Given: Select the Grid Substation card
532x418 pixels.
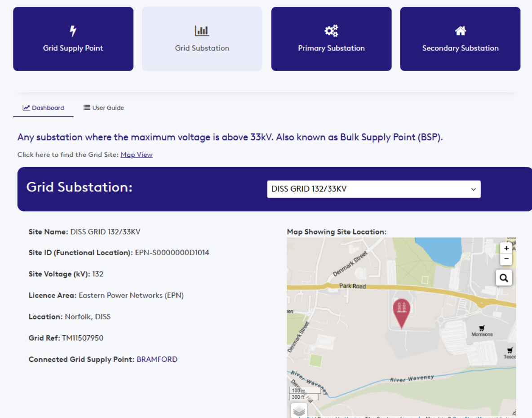Looking at the screenshot, I should click(202, 39).
